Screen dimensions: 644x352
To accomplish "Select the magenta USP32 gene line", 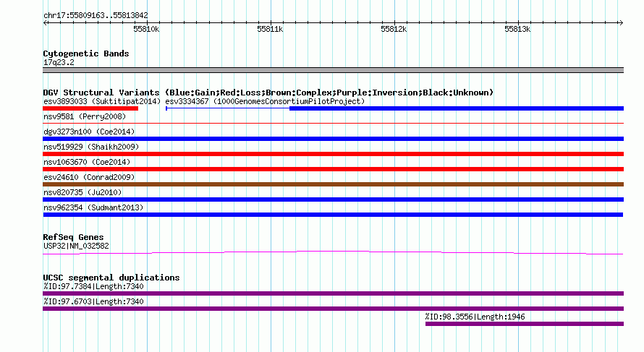I will pos(333,253).
